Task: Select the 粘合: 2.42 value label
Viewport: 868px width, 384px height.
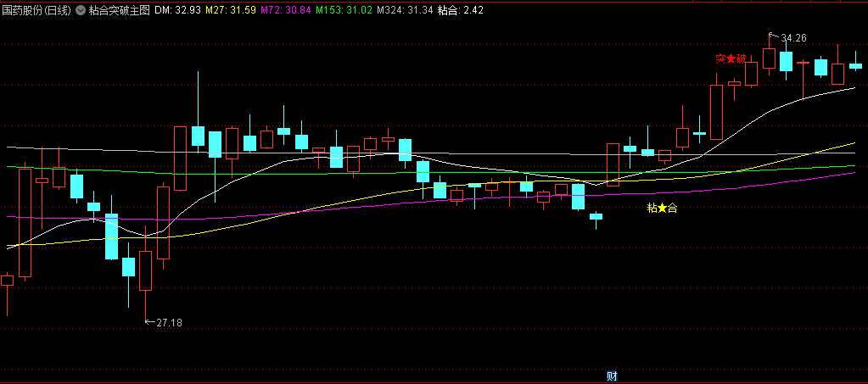Action: coord(460,10)
